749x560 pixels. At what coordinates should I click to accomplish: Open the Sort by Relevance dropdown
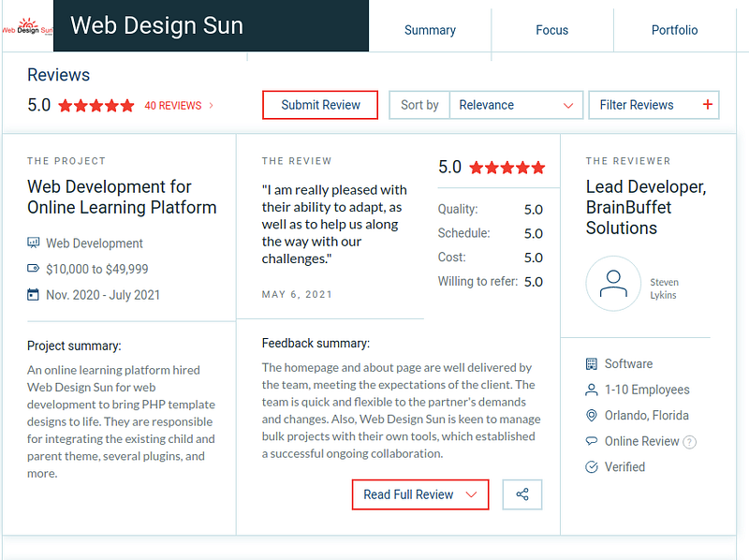point(516,105)
